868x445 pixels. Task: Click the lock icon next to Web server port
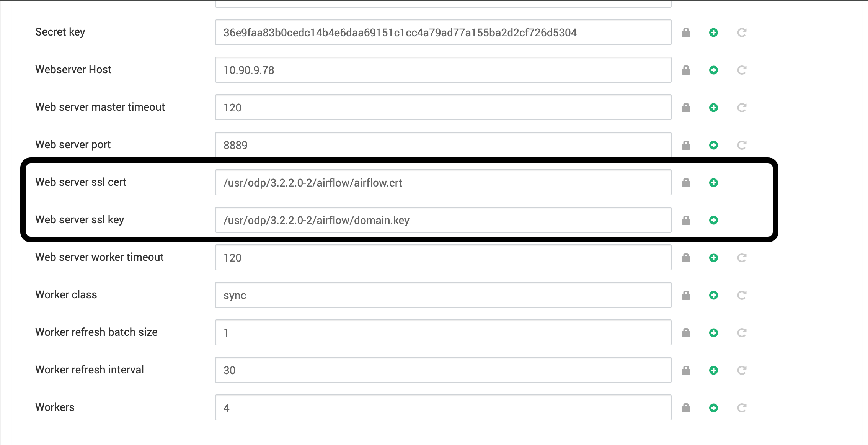click(686, 145)
